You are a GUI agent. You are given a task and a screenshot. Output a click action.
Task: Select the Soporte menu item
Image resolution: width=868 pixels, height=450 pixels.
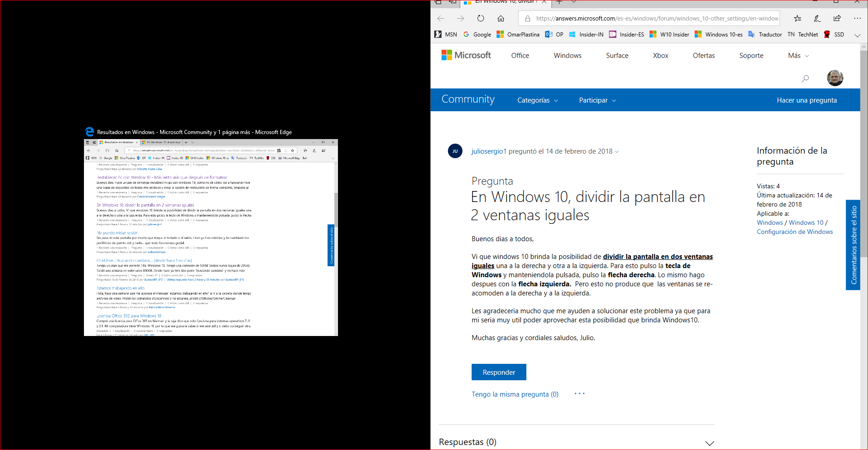tap(751, 56)
